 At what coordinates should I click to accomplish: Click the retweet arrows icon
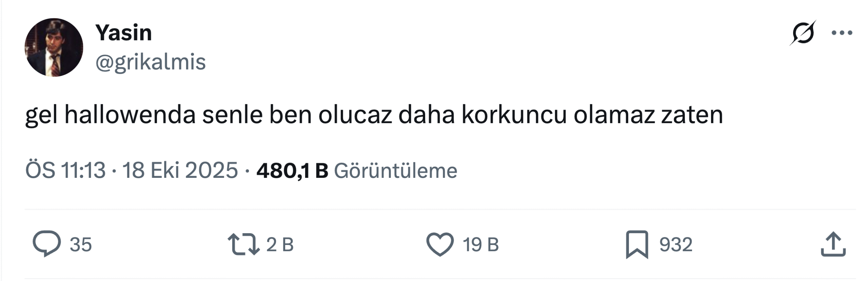[x=243, y=244]
